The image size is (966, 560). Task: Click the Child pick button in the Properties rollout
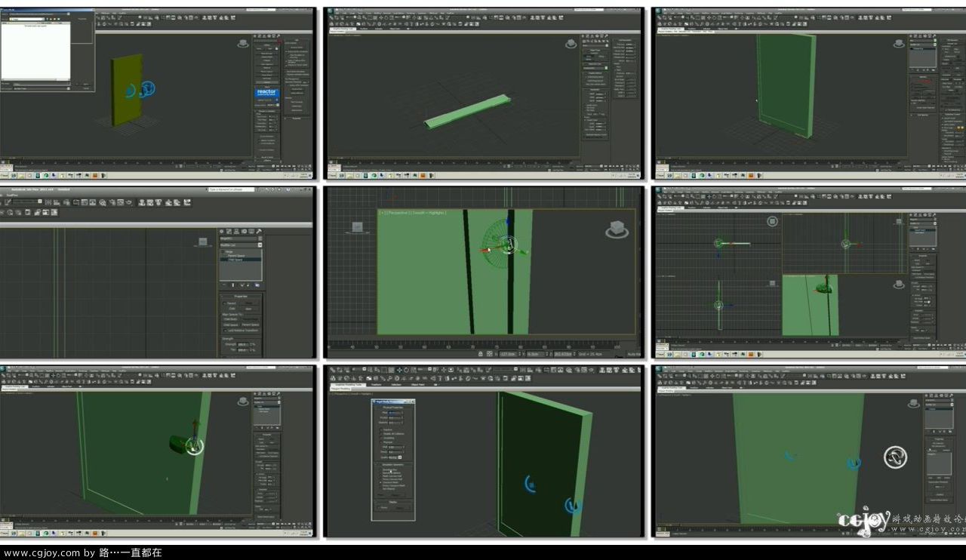[x=249, y=309]
